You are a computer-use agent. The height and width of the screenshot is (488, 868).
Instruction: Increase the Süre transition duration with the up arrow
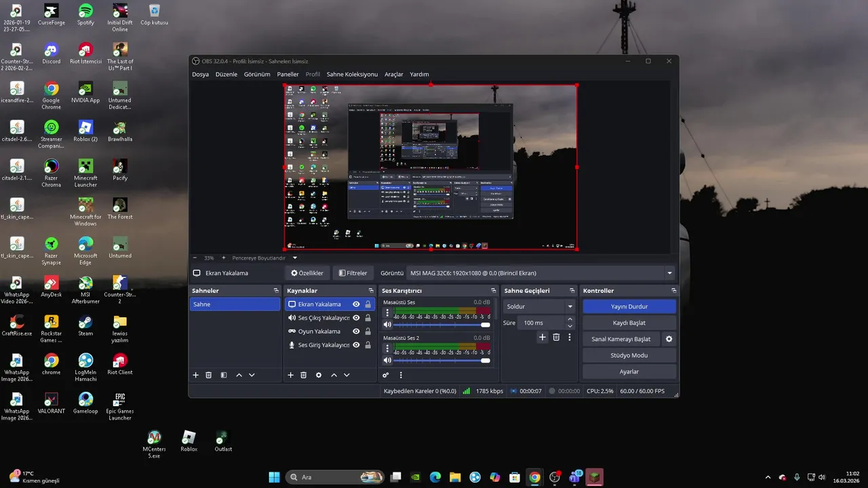click(570, 319)
